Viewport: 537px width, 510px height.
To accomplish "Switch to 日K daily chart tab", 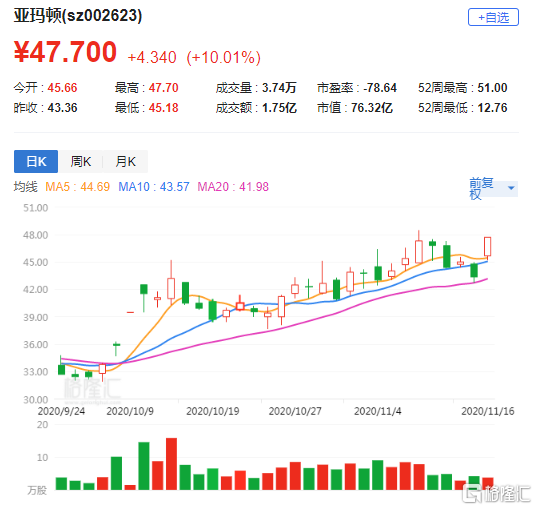I will (x=36, y=161).
